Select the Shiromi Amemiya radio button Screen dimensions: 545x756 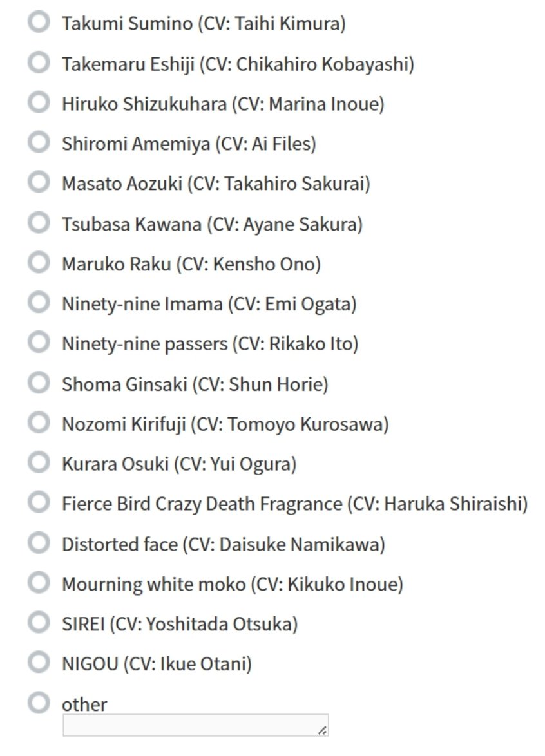click(x=39, y=143)
